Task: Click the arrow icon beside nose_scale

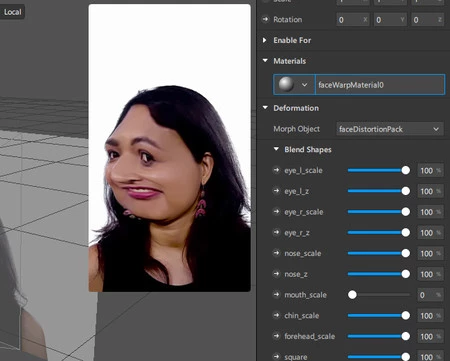Action: tap(276, 253)
